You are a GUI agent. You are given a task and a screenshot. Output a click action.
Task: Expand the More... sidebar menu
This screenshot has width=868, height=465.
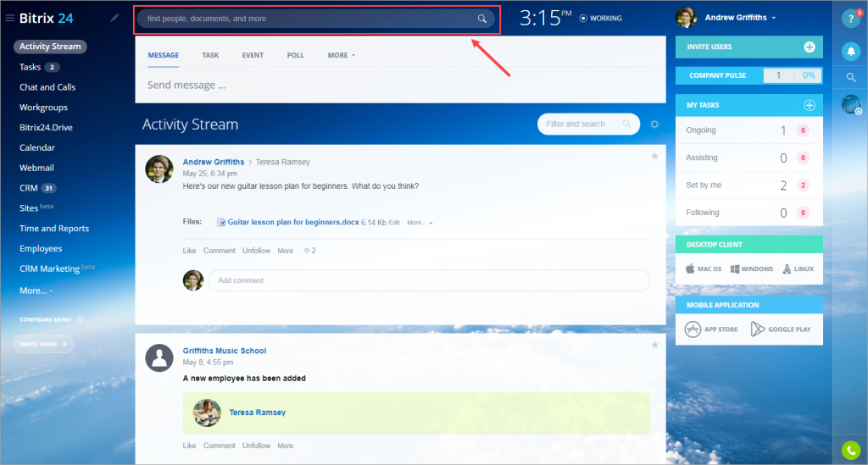(x=36, y=291)
